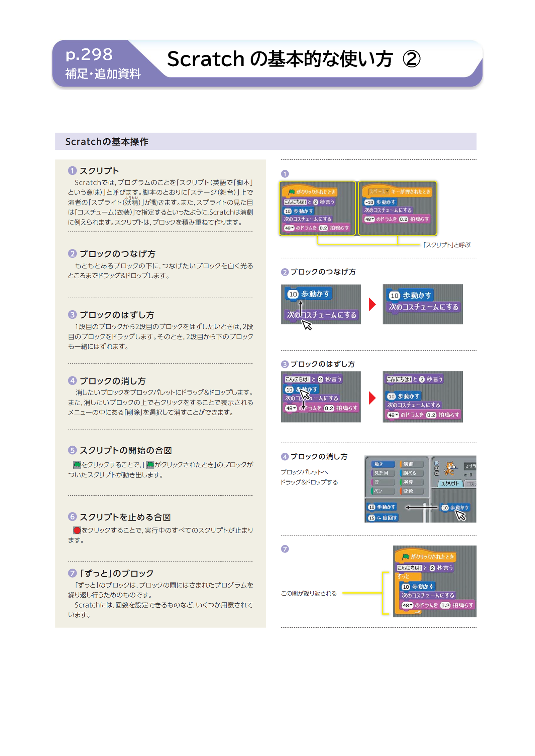Click the green flag in figure 1's hat block
Viewport: 535px width, 756px height.
click(x=291, y=192)
